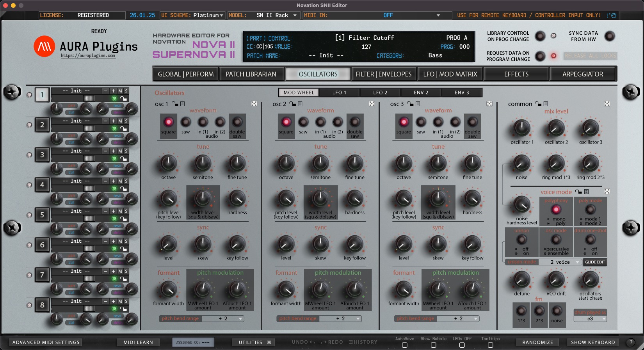Open the osc 3 menu list icon
Viewport: 644px width, 350px height.
click(418, 104)
